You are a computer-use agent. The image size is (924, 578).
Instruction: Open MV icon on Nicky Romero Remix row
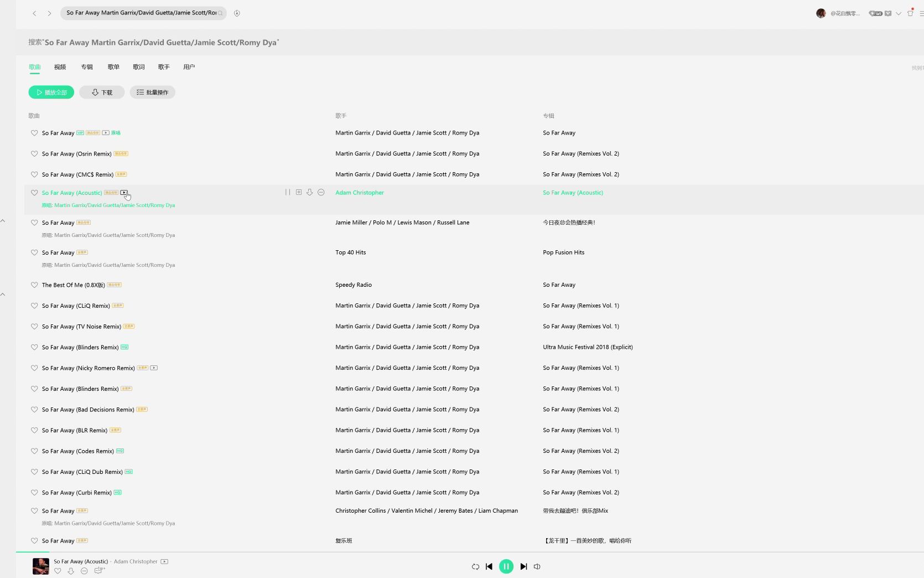tap(154, 368)
